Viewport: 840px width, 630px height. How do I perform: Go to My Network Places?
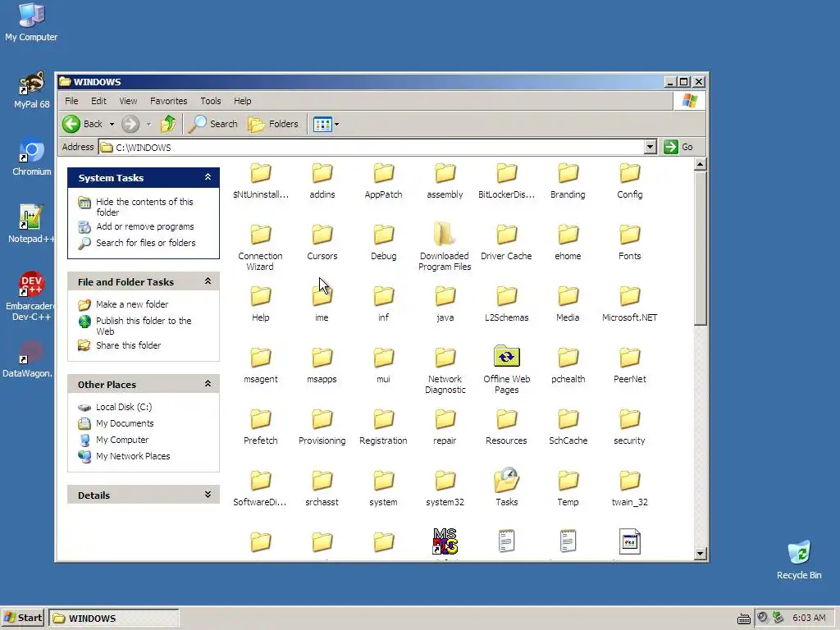tap(133, 456)
